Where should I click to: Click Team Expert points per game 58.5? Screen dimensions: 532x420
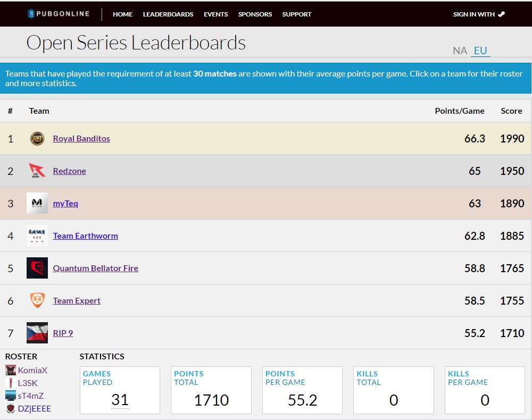coord(475,301)
